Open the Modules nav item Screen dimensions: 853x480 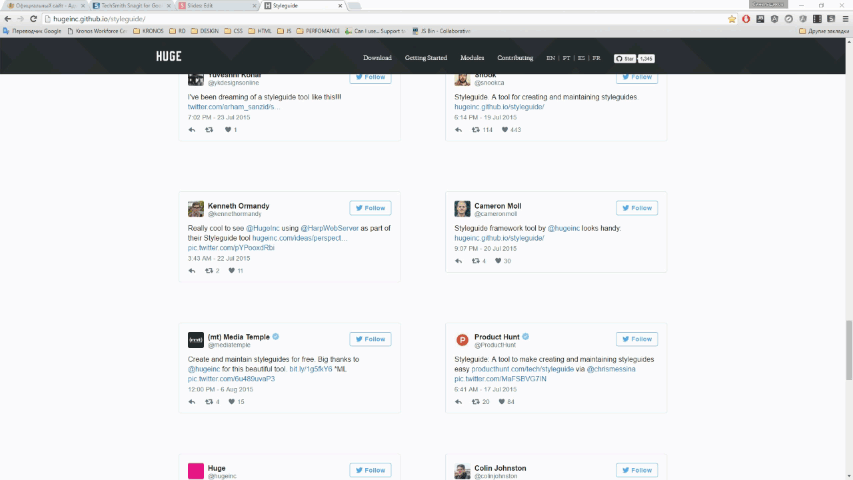472,58
